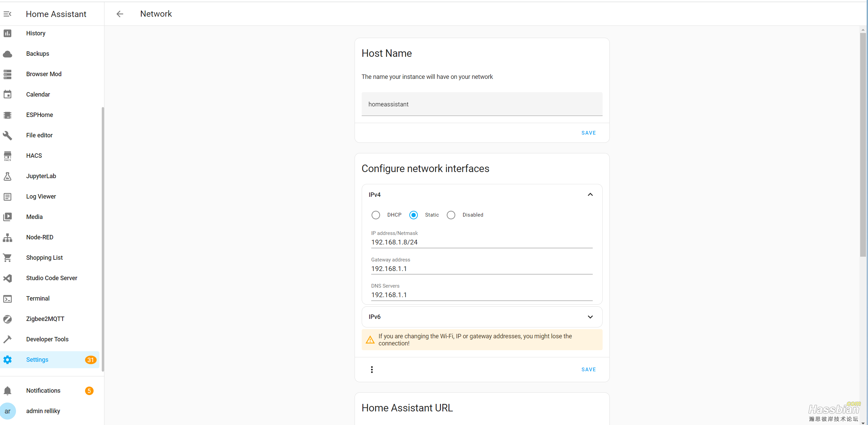Click the Gateway address field
Viewport: 868px width, 425px height.
(x=482, y=266)
